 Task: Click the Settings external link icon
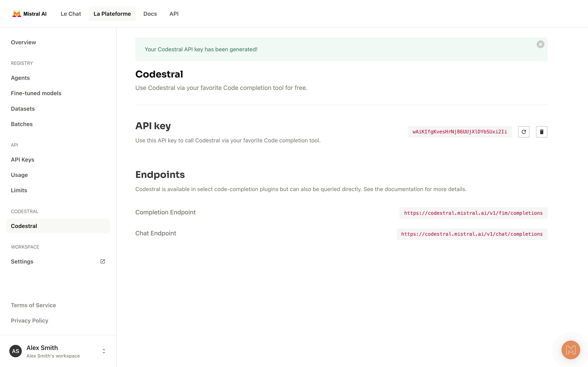tap(102, 261)
